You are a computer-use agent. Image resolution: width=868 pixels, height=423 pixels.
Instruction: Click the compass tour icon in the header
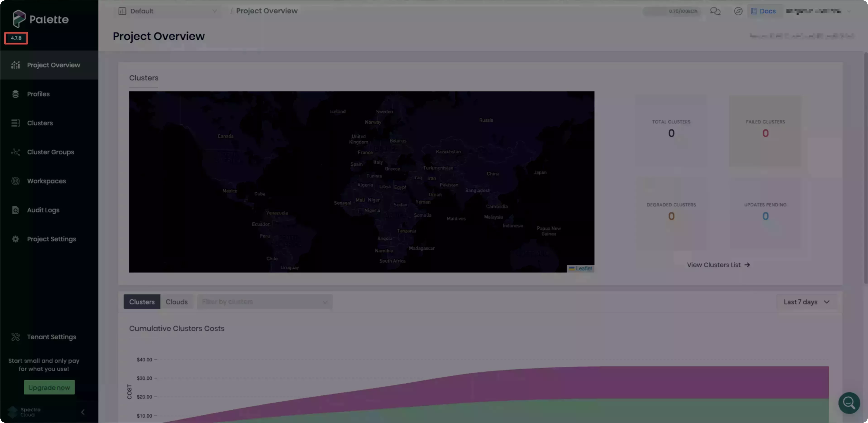738,11
